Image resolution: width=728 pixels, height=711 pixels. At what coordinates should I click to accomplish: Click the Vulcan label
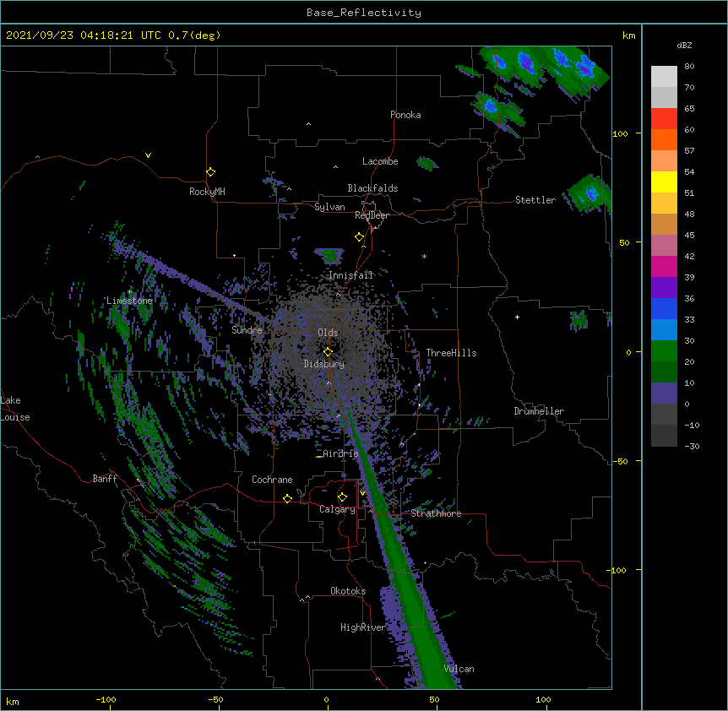click(459, 669)
